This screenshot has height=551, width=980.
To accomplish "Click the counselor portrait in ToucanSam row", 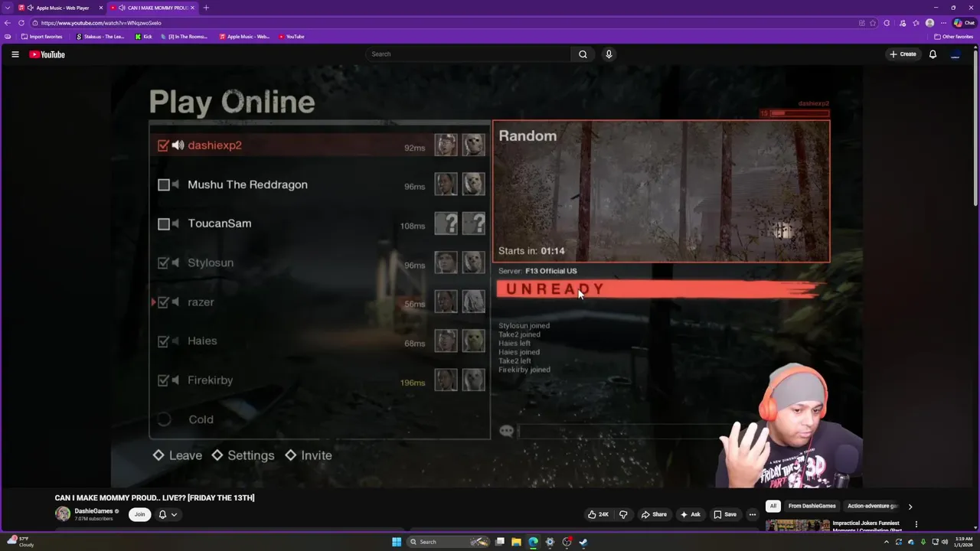I will [x=446, y=223].
